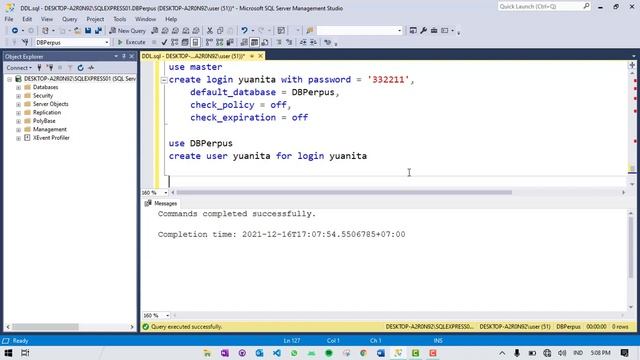Screen dimensions: 640x360
Task: Expand the Management node
Action: pos(18,129)
